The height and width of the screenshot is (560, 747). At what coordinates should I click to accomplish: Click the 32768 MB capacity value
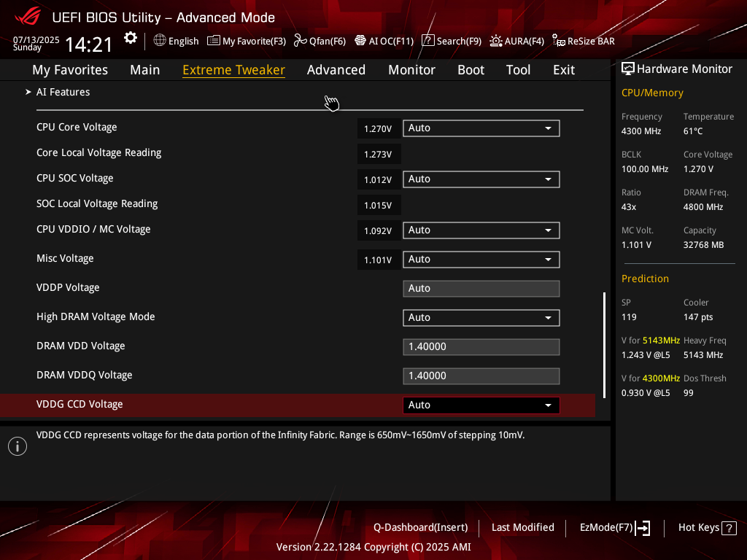tap(704, 245)
